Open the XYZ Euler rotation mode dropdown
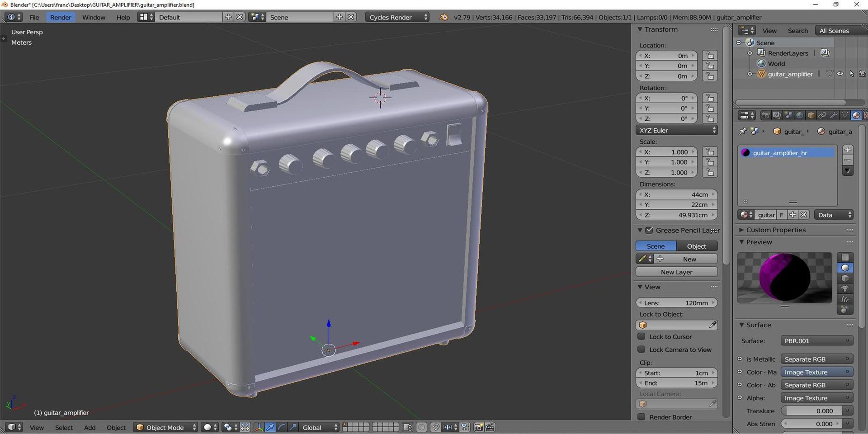 click(676, 130)
